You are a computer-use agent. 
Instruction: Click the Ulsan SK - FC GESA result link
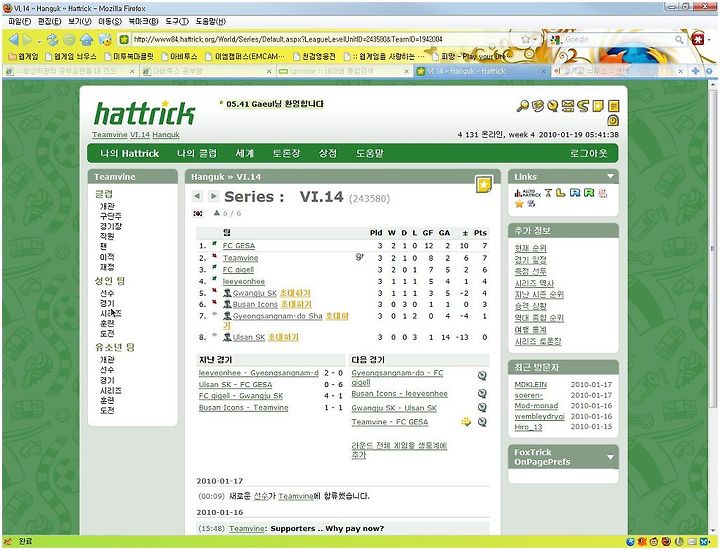[236, 384]
